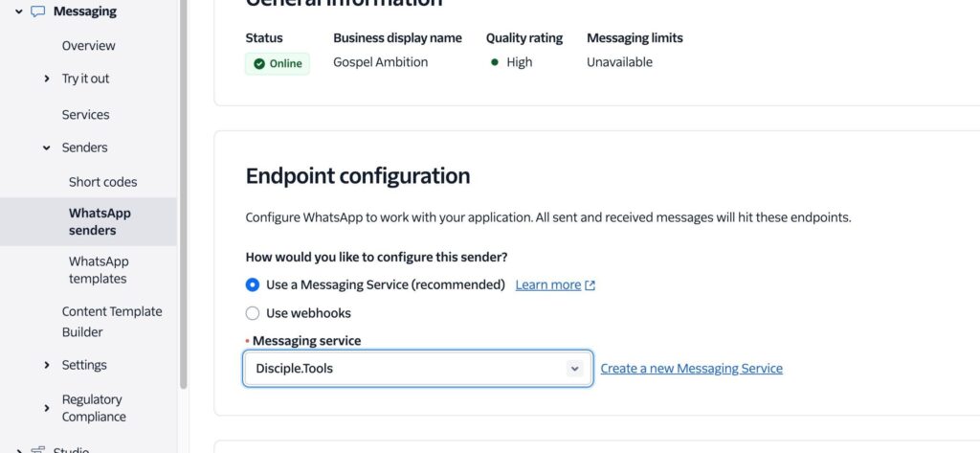Collapse the Messaging section chevron

click(18, 11)
